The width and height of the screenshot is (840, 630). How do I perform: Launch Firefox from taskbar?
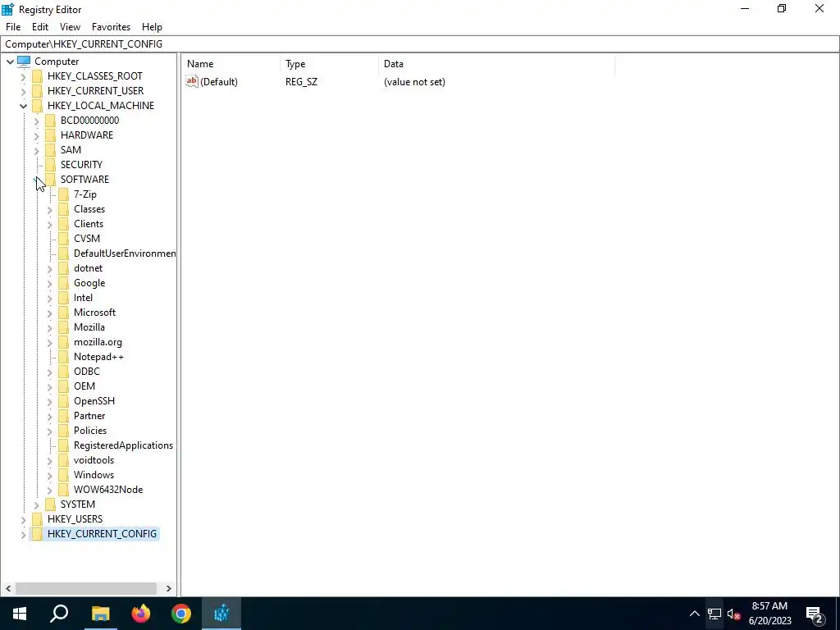pos(141,614)
